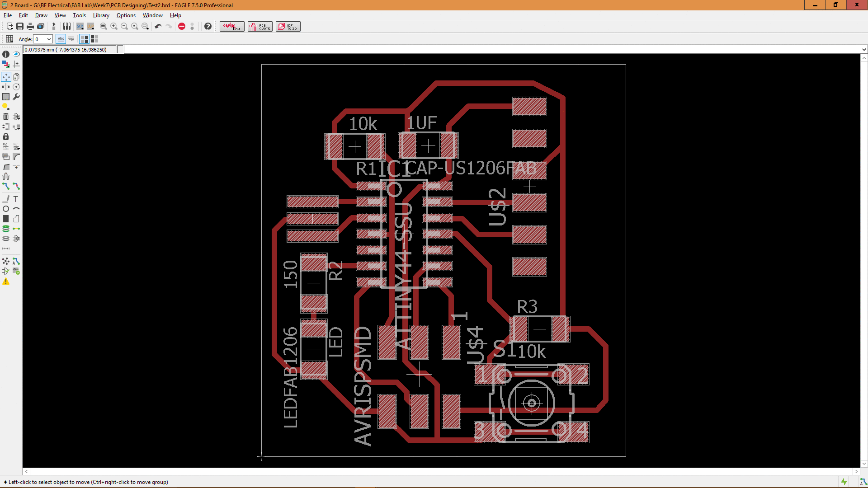Toggle the normal Abc text orientation option
Screen dimensions: 868x488
61,39
